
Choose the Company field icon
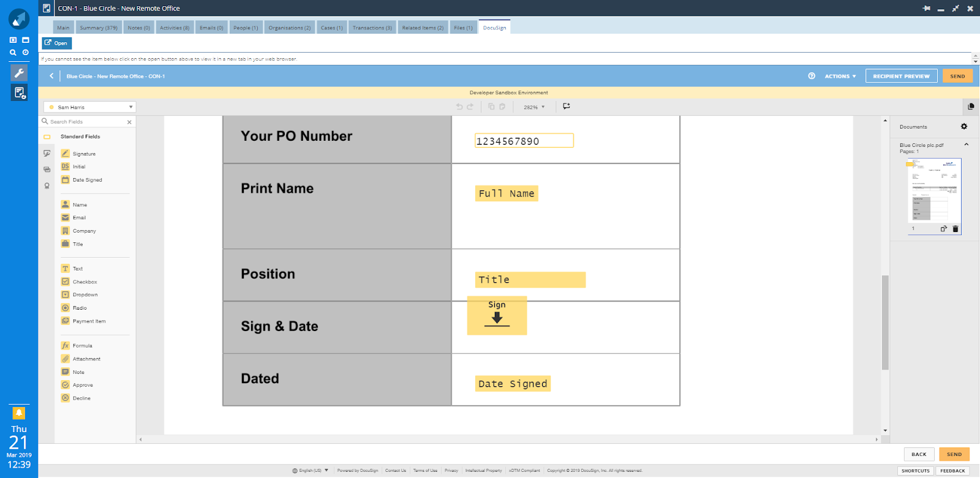point(65,231)
